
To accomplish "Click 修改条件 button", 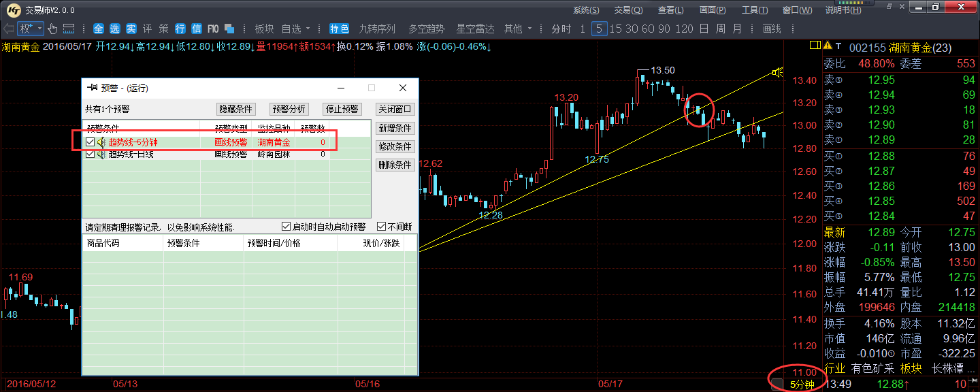I will coord(395,146).
